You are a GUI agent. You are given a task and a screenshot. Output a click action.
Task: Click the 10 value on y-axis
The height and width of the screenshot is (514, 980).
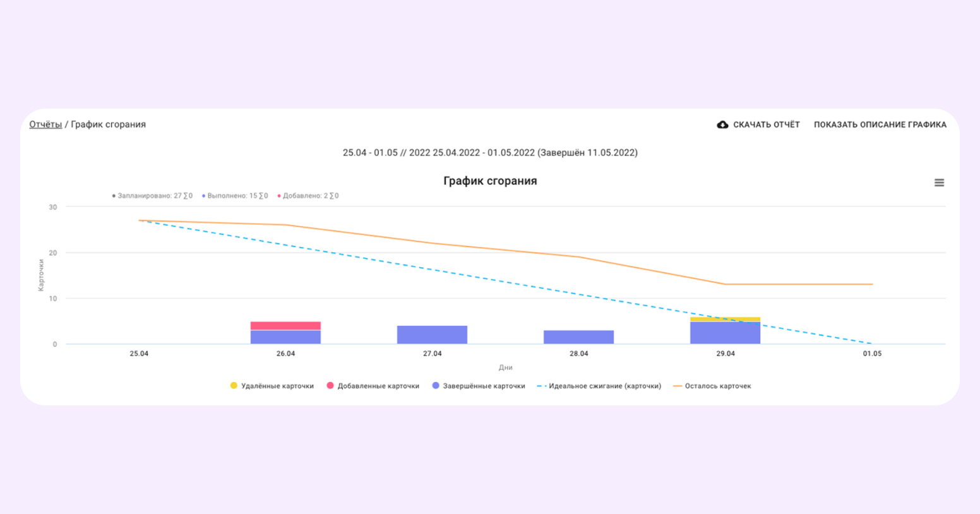(53, 299)
